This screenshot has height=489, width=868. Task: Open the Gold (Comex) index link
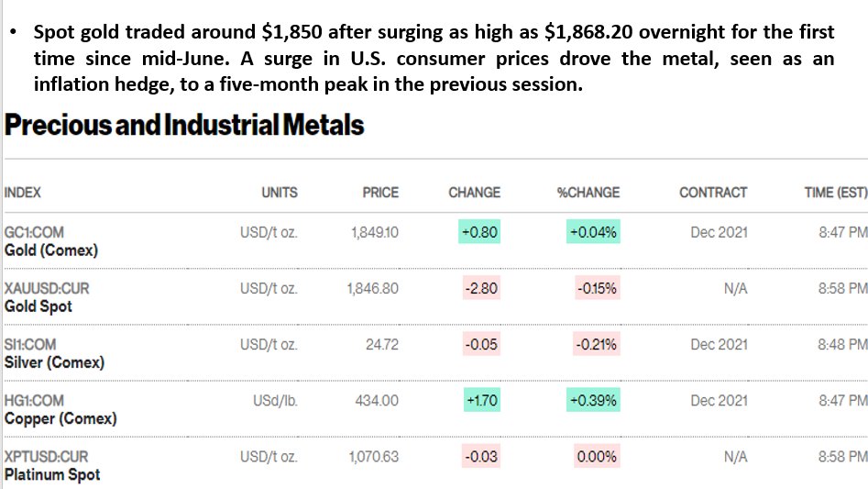[x=51, y=250]
